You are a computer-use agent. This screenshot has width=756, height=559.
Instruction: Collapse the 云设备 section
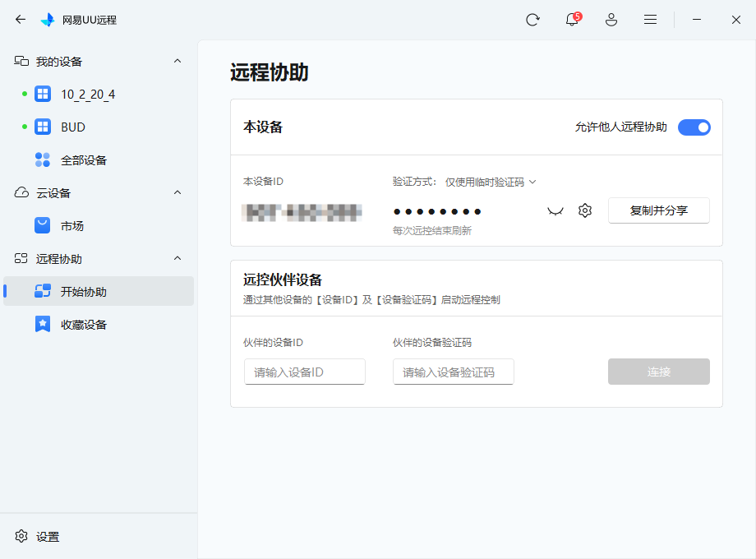pos(177,193)
